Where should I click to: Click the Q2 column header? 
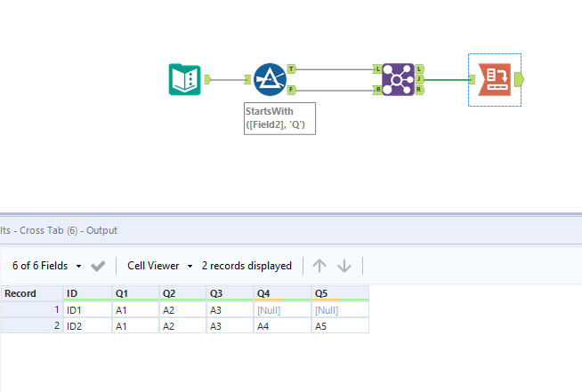click(183, 293)
